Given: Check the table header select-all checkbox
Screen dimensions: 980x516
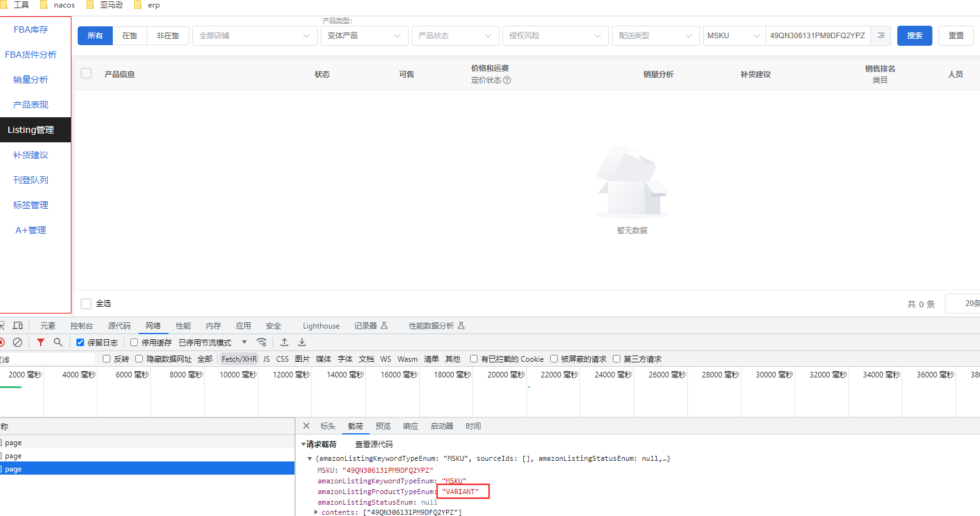Looking at the screenshot, I should pyautogui.click(x=86, y=73).
